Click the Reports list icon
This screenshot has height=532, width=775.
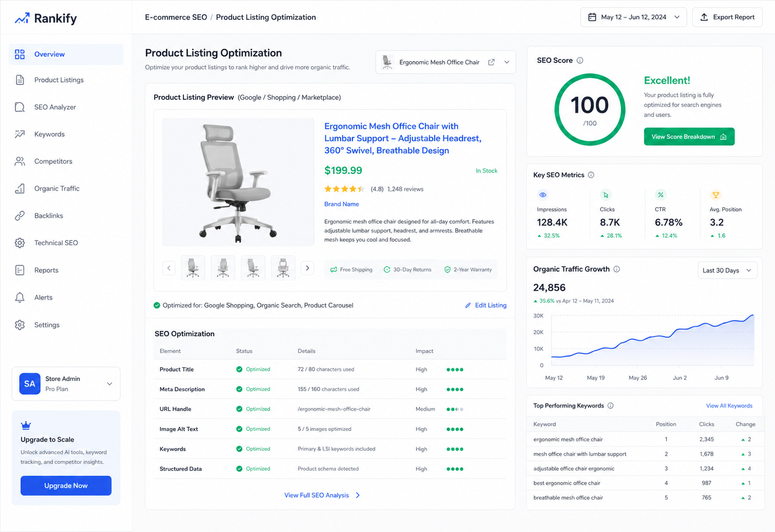19,270
